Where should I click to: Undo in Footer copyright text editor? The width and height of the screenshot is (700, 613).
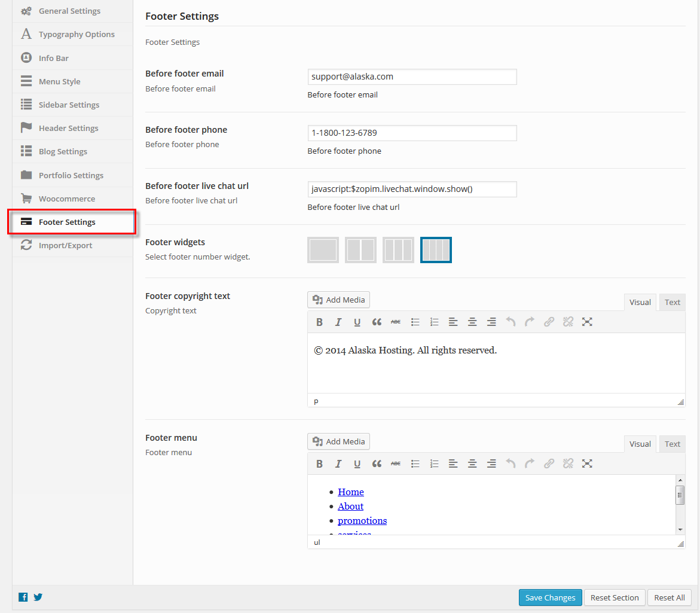[511, 322]
